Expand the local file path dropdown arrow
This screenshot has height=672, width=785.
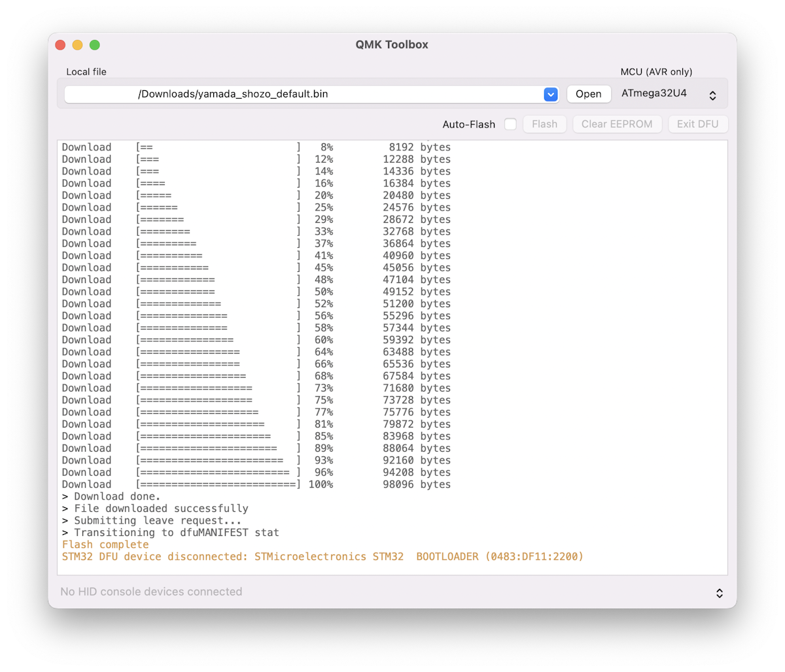point(550,94)
